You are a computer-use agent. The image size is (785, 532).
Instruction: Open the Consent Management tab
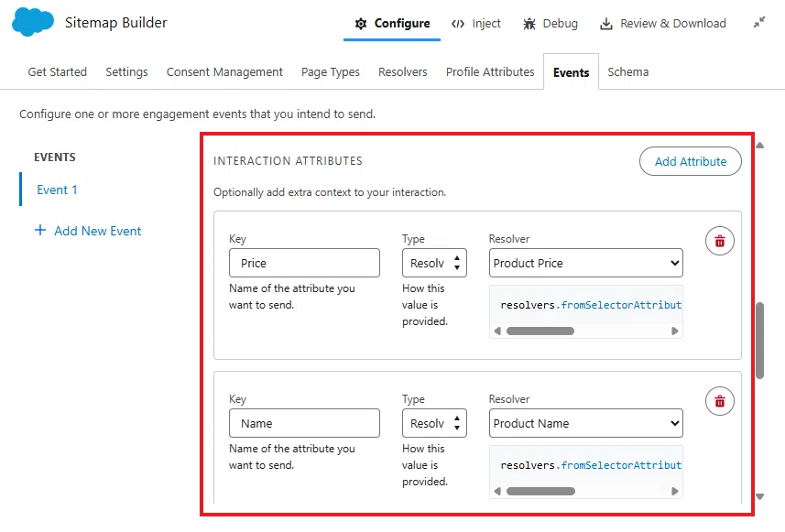(224, 72)
